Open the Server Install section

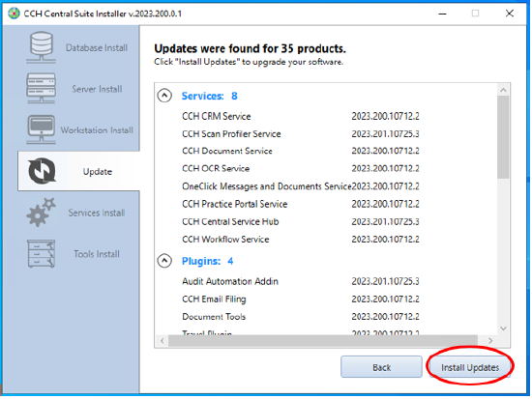97,89
